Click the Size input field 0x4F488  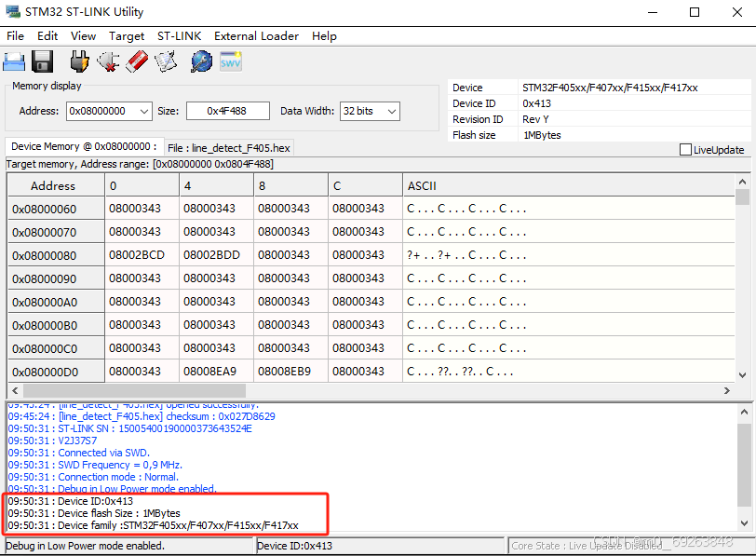227,111
